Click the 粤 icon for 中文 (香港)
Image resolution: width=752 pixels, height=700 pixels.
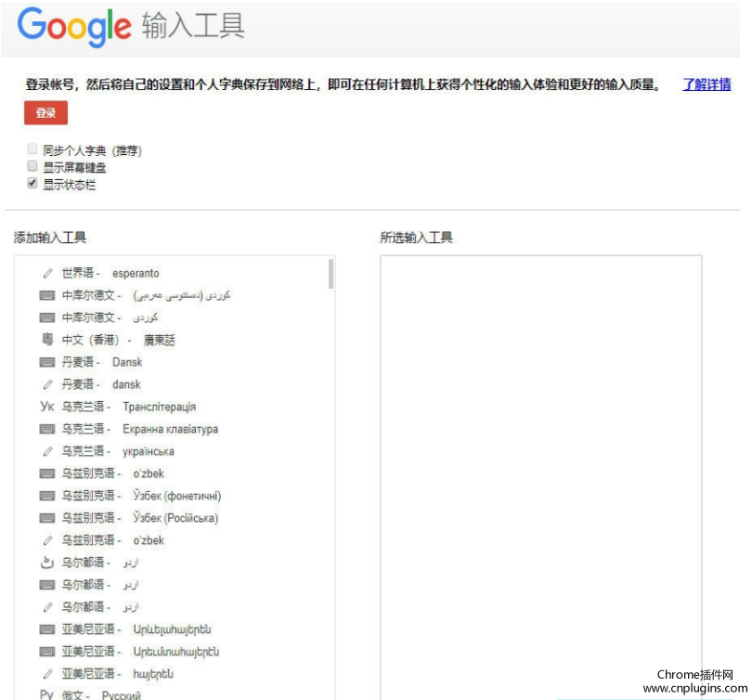point(47,340)
